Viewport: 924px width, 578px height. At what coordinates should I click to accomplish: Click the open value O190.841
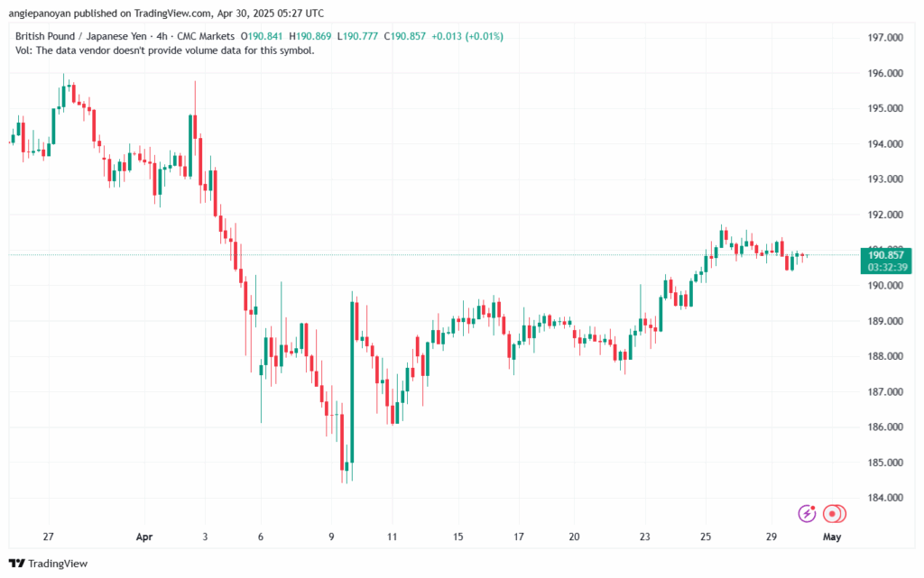point(261,36)
